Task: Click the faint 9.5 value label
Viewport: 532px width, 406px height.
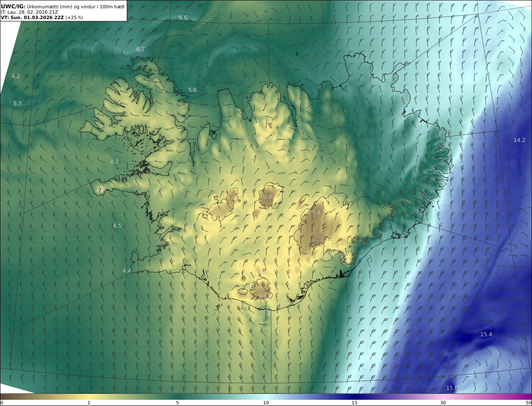Action: coord(521,11)
